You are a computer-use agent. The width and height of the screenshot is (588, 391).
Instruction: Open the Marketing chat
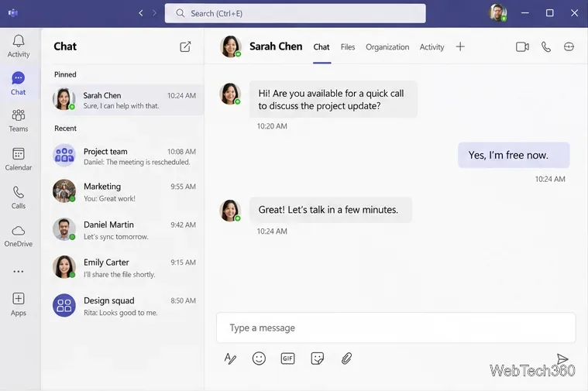click(123, 191)
